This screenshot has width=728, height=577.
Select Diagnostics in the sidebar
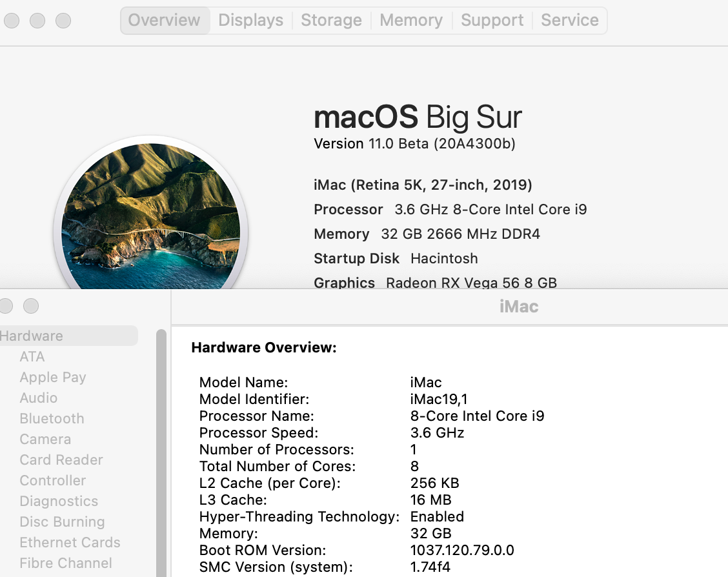tap(59, 501)
